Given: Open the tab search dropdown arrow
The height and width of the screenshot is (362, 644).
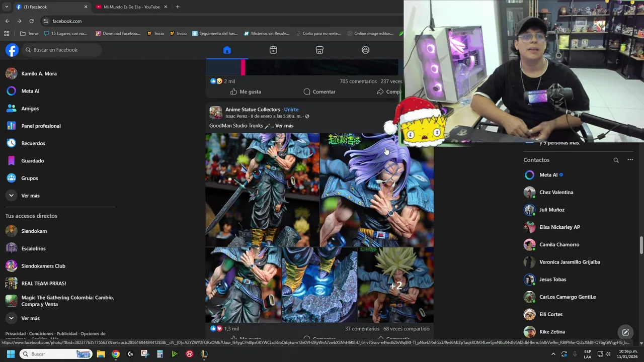Looking at the screenshot, I should pos(7,7).
